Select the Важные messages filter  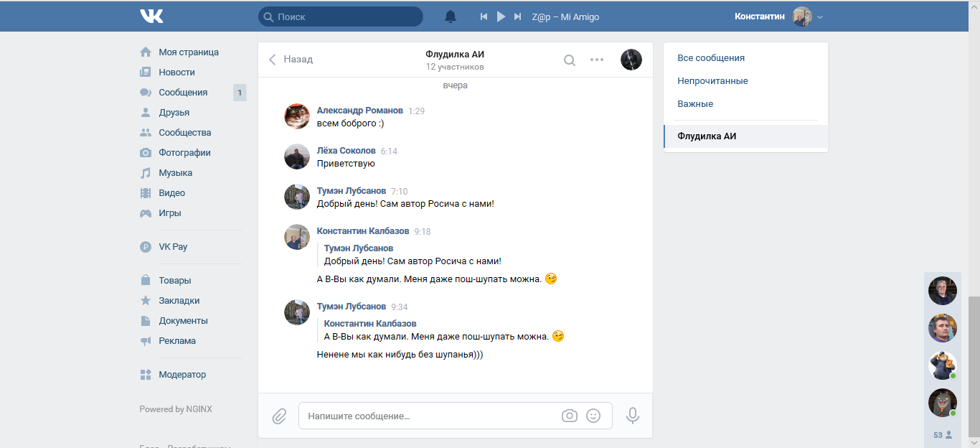point(695,104)
